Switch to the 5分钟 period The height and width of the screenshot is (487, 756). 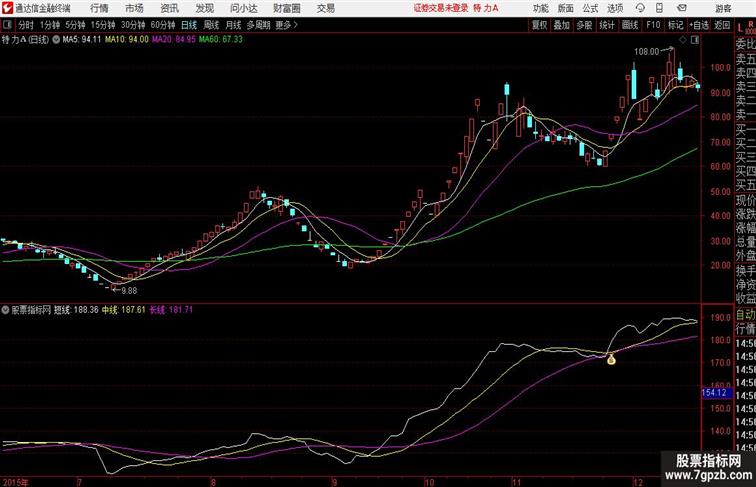(75, 25)
